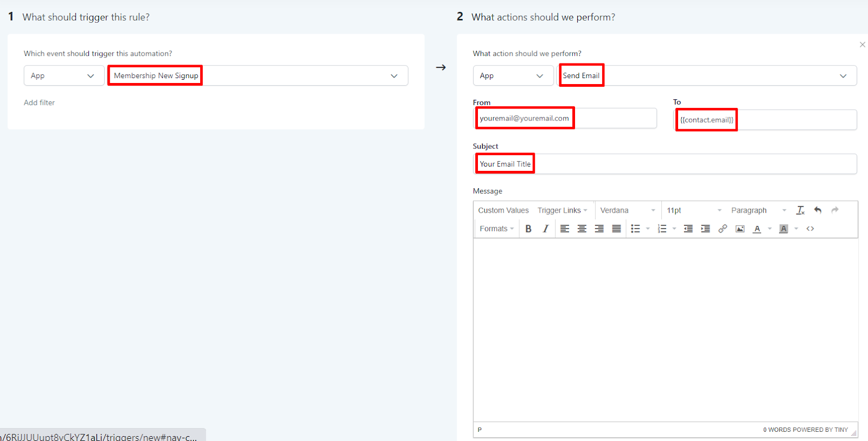Align message text to center
Image resolution: width=868 pixels, height=441 pixels.
pos(582,229)
